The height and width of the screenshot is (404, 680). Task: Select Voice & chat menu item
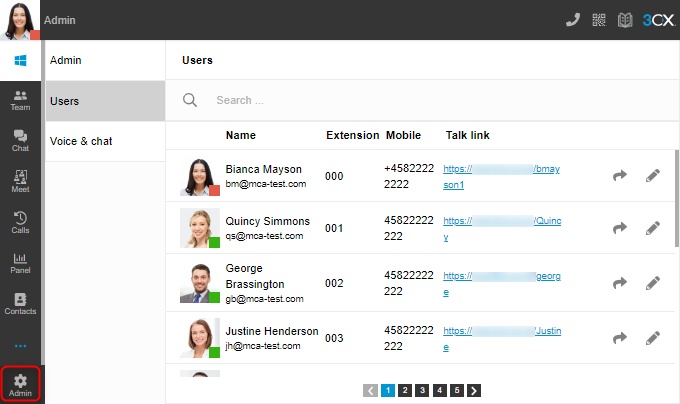coord(105,141)
